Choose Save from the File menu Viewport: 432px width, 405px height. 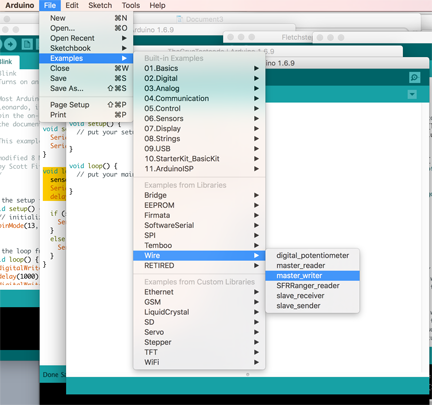pyautogui.click(x=86, y=78)
